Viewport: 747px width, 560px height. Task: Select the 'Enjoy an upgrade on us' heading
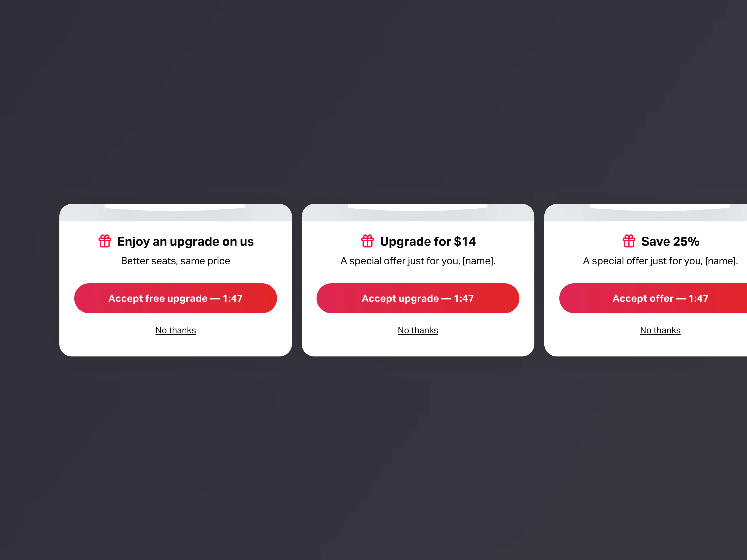(185, 242)
